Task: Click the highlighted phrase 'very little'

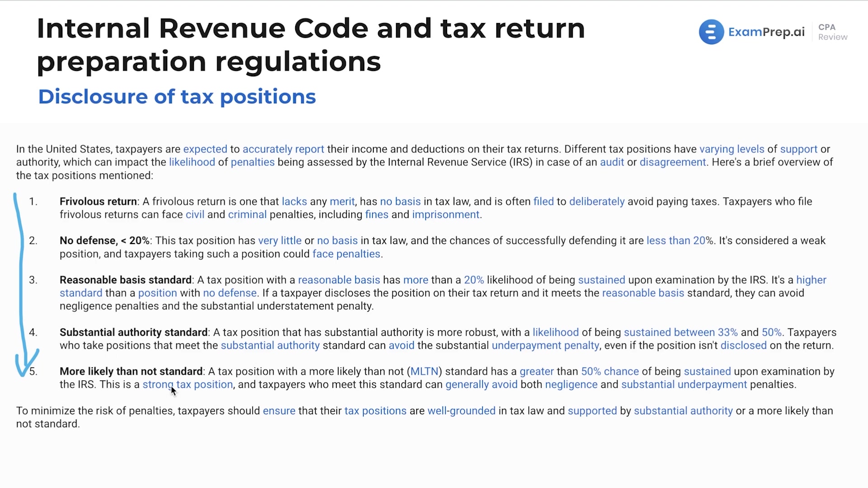Action: pos(280,241)
